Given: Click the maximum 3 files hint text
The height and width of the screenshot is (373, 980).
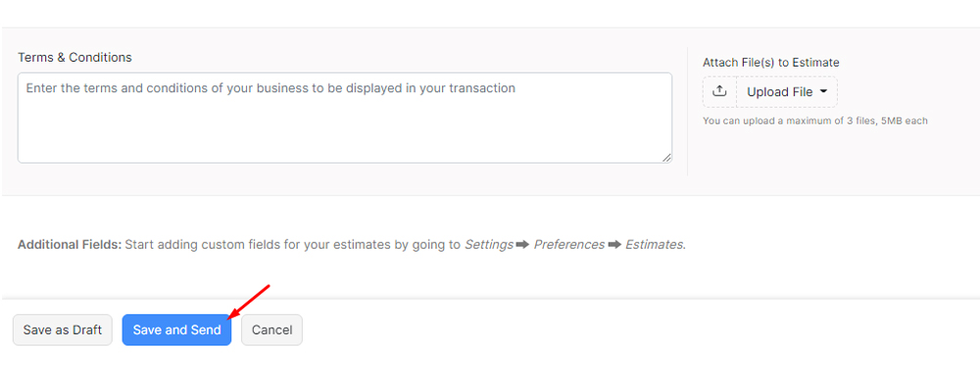Looking at the screenshot, I should click(x=815, y=120).
